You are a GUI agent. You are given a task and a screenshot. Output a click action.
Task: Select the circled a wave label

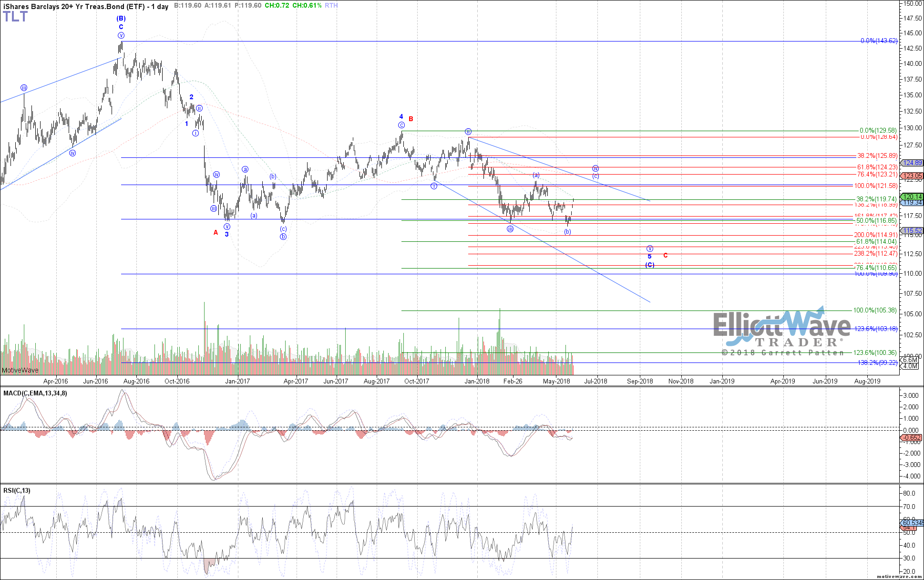(x=245, y=169)
